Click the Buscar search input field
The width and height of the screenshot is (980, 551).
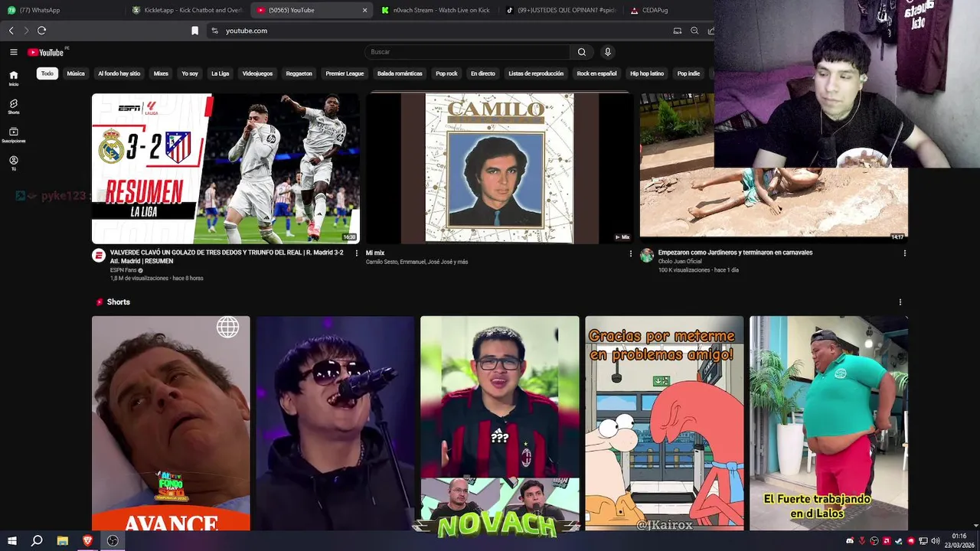[x=467, y=52]
